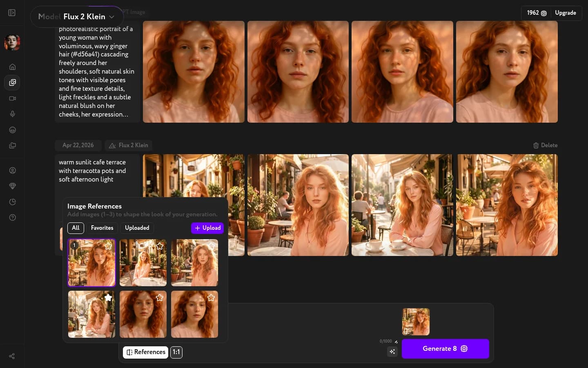Open usage statistics via pie chart icon
This screenshot has width=588, height=368.
[12, 202]
